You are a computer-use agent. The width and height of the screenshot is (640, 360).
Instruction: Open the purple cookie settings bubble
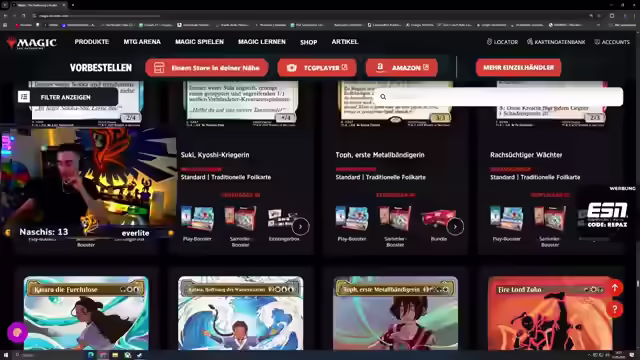click(x=17, y=333)
